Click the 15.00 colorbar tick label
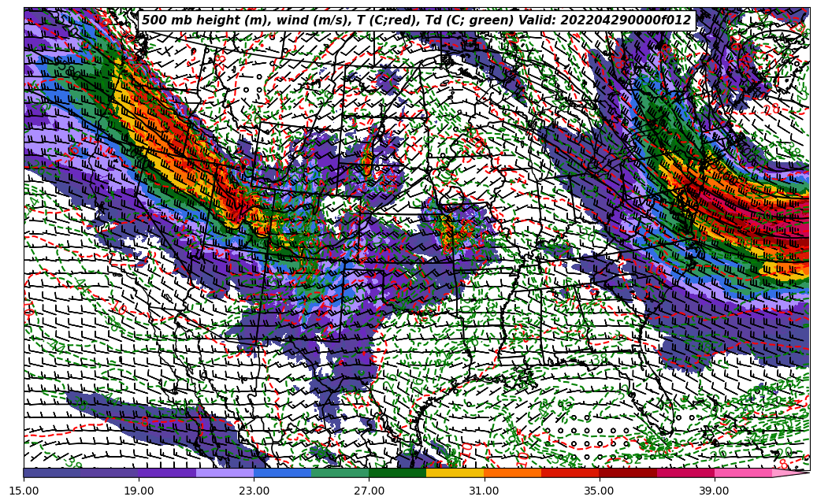Viewport: 817px width, 504px height. pyautogui.click(x=24, y=491)
